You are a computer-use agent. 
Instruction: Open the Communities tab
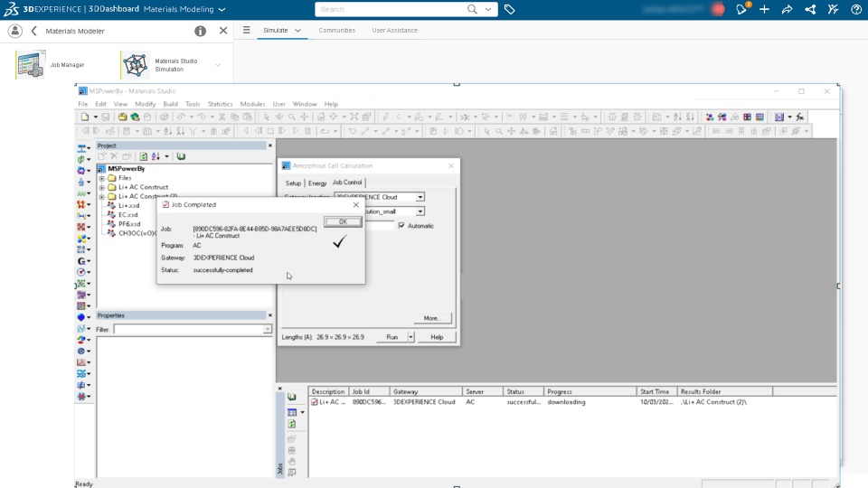(x=336, y=31)
